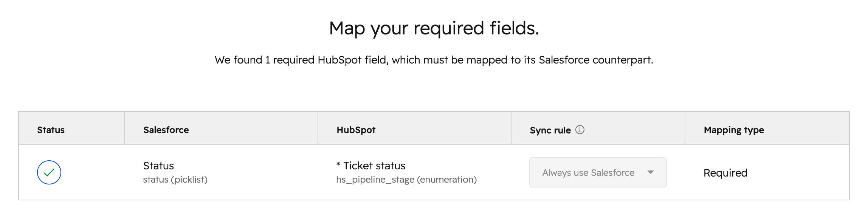Click the Map your required fields heading
This screenshot has width=868, height=217.
point(434,28)
